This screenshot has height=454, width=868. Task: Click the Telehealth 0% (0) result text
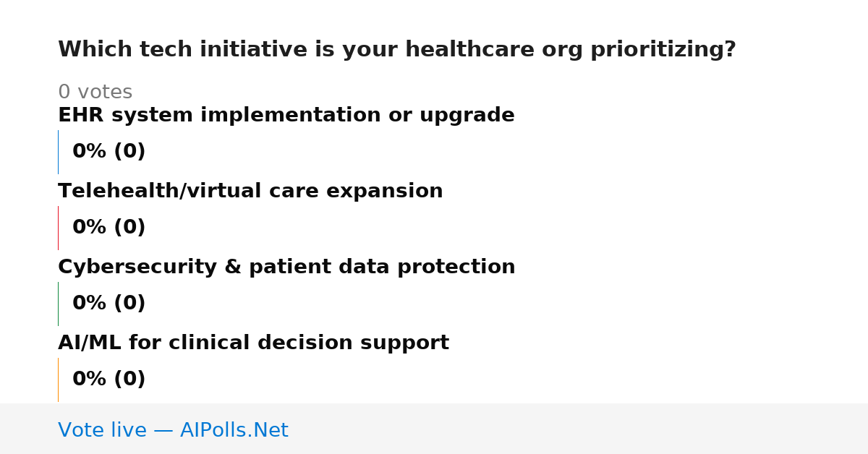tap(109, 228)
